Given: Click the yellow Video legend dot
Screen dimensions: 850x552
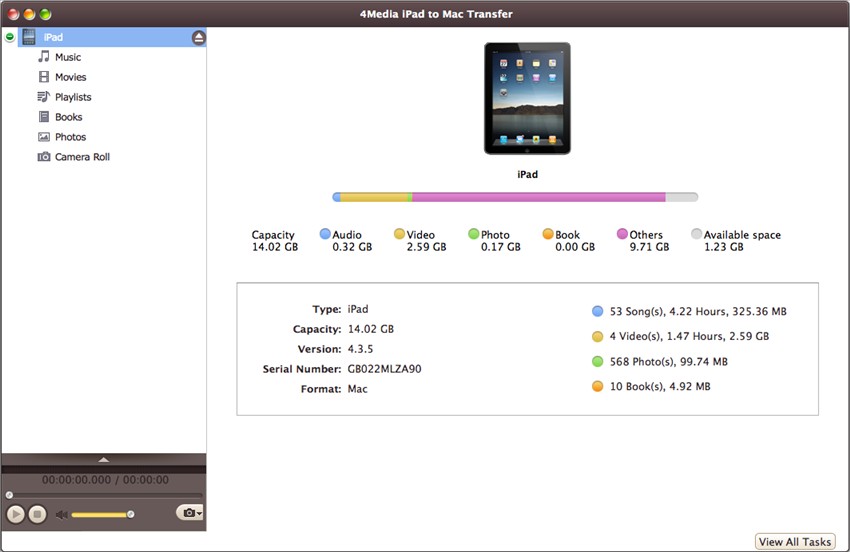Looking at the screenshot, I should 400,234.
